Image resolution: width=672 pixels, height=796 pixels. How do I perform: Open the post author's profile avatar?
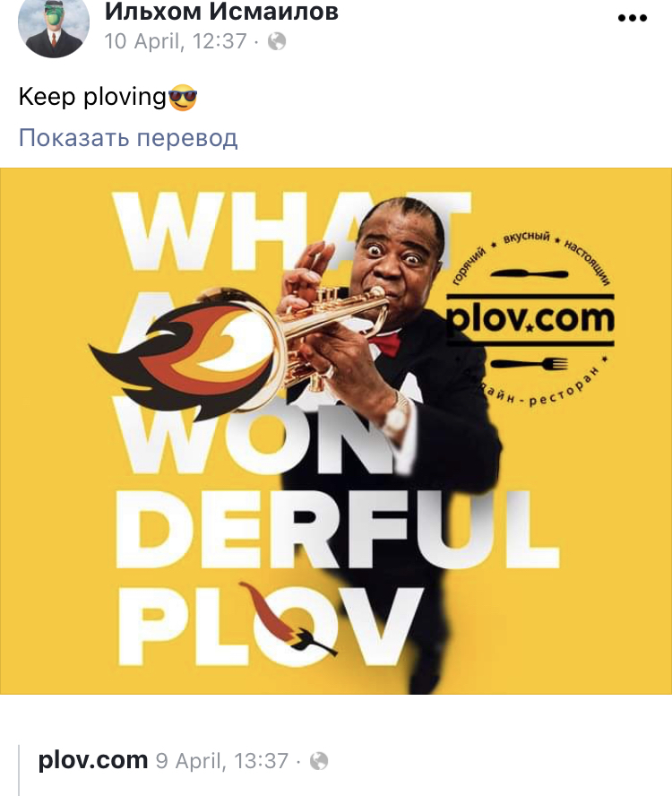(53, 25)
